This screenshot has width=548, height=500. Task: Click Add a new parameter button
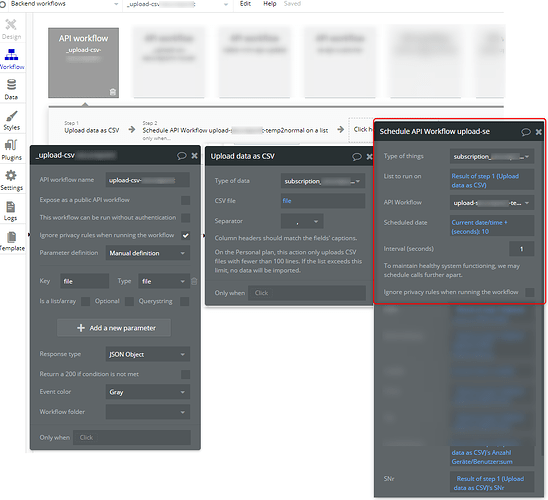(114, 328)
